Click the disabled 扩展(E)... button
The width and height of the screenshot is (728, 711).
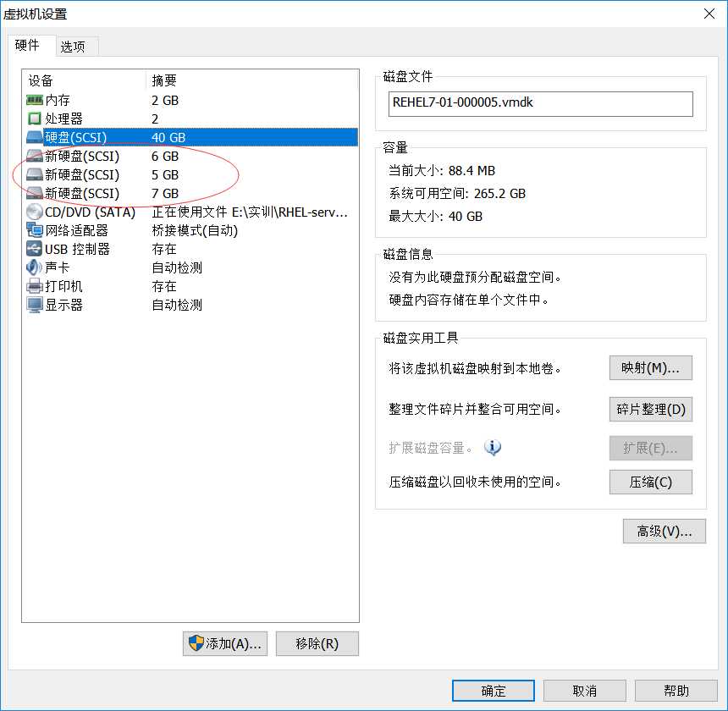pyautogui.click(x=650, y=448)
